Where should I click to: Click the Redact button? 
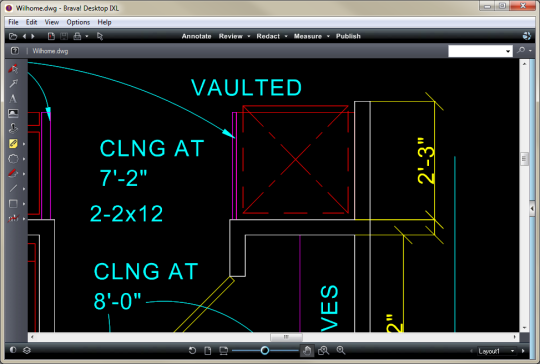[268, 36]
